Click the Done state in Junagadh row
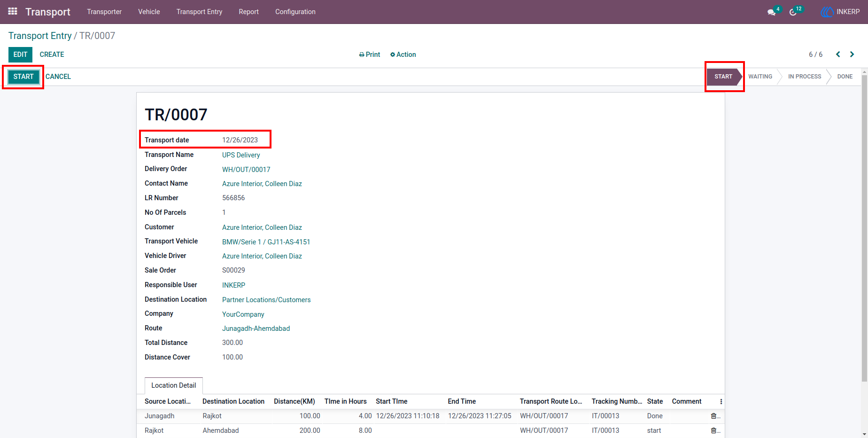868x438 pixels. [655, 416]
